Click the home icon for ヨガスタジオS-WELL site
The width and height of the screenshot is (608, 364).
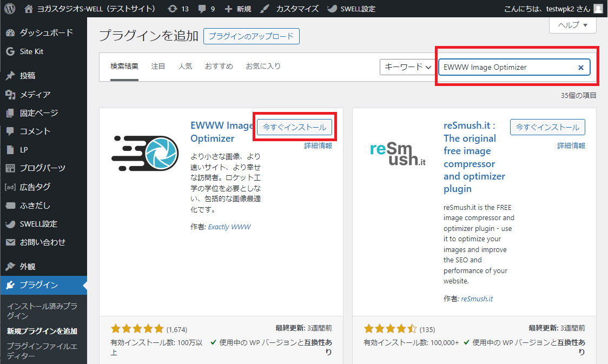(28, 9)
